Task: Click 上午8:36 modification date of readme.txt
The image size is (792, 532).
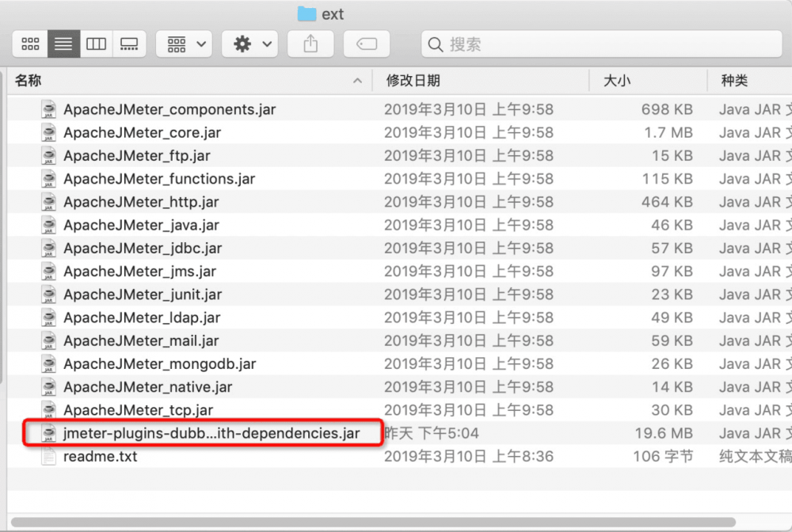Action: [x=523, y=456]
